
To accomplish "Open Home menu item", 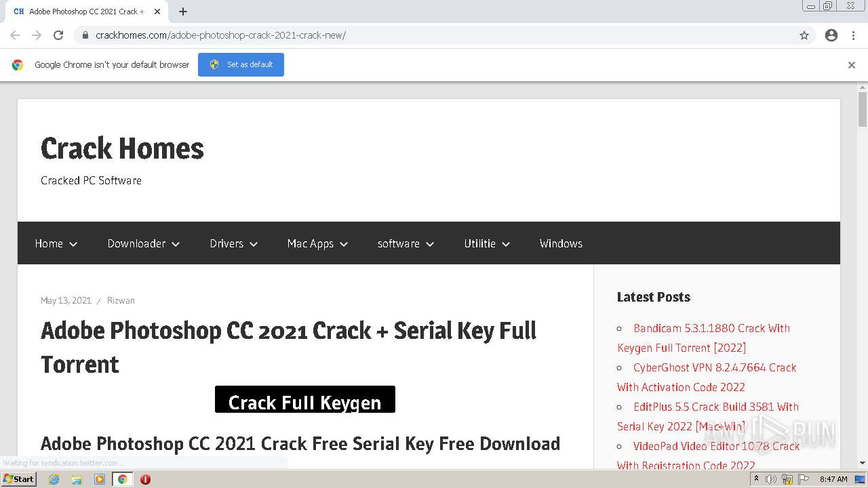I will [x=49, y=243].
